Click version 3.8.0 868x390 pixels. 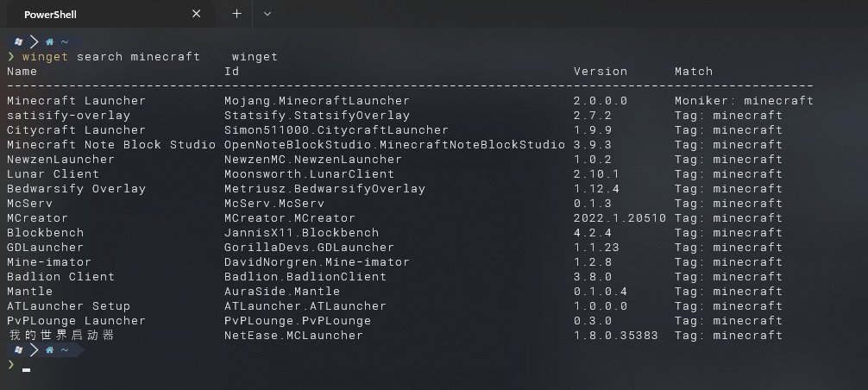point(592,277)
